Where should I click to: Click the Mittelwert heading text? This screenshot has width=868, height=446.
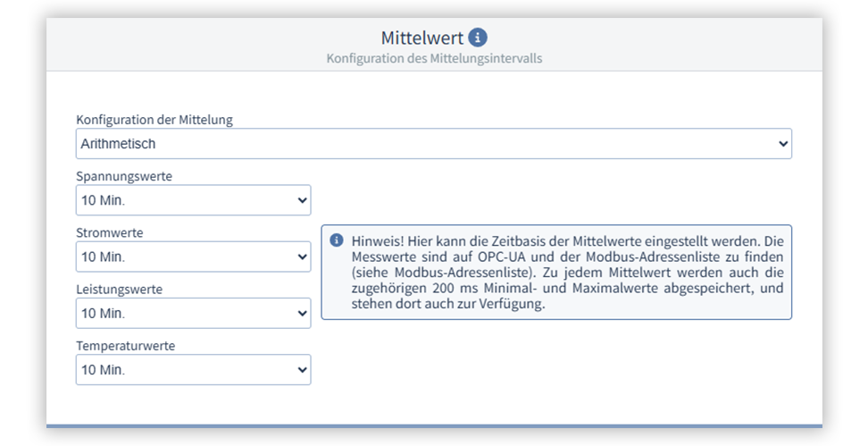pyautogui.click(x=422, y=38)
